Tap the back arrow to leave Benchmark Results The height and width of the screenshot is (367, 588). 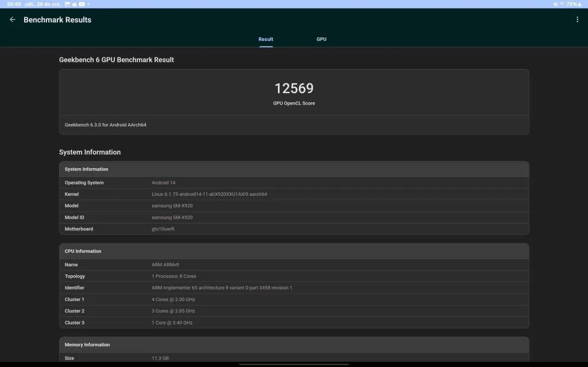(12, 19)
